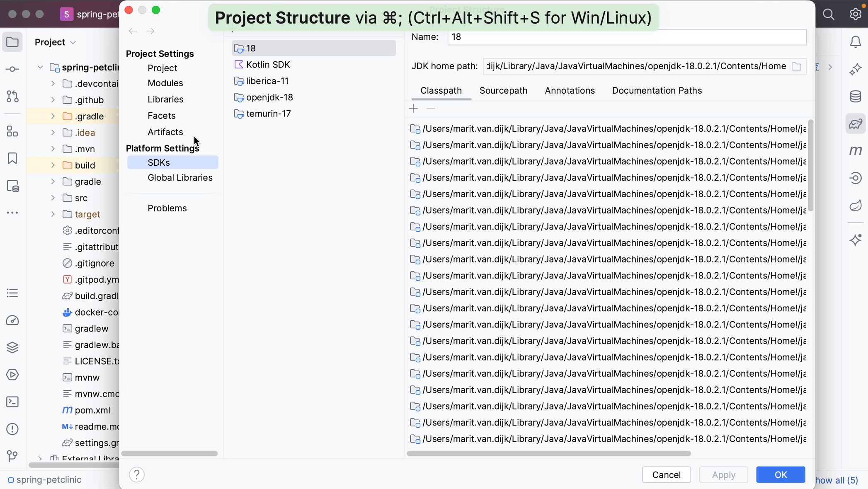Click the Add classpath entry button
The image size is (868, 489).
(x=414, y=109)
